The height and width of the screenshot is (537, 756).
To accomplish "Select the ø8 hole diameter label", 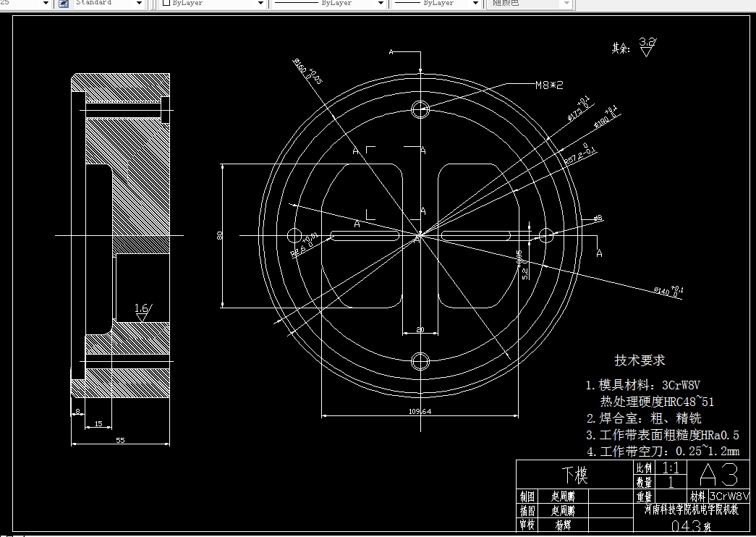I will tap(598, 219).
